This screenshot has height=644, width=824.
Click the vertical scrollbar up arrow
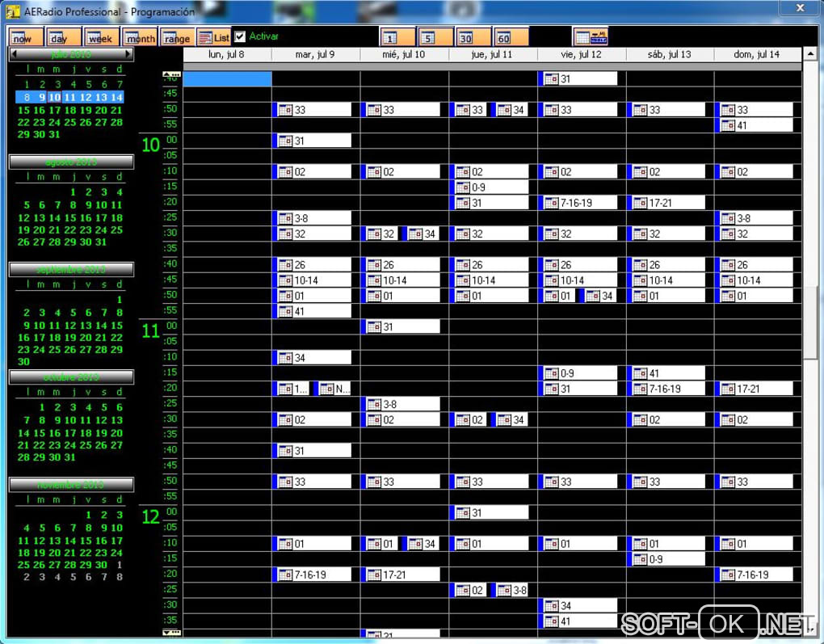point(809,53)
